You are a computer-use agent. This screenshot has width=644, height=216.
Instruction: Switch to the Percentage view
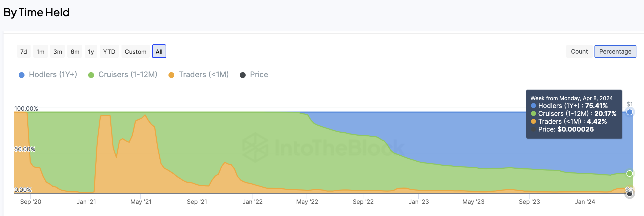[615, 51]
